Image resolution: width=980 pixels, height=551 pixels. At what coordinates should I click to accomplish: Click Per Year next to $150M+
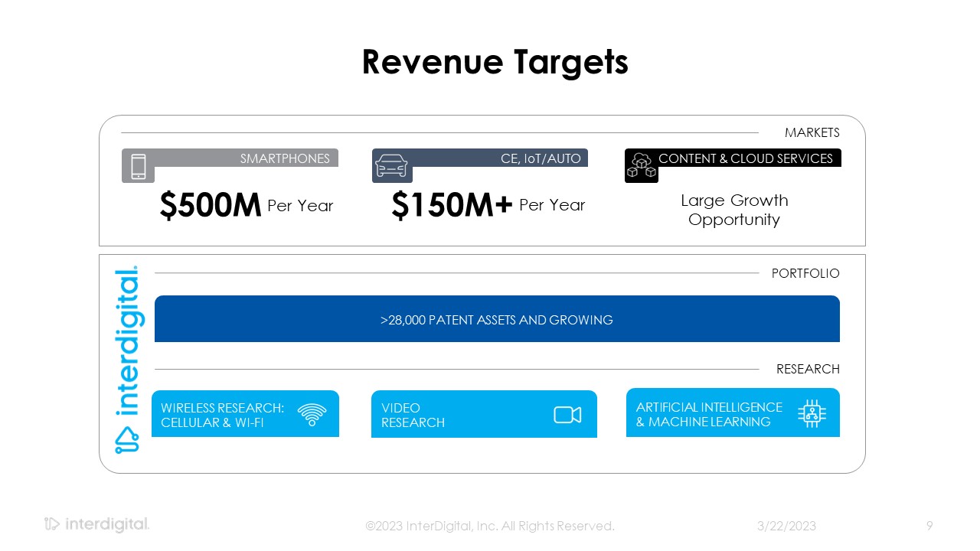tap(552, 205)
